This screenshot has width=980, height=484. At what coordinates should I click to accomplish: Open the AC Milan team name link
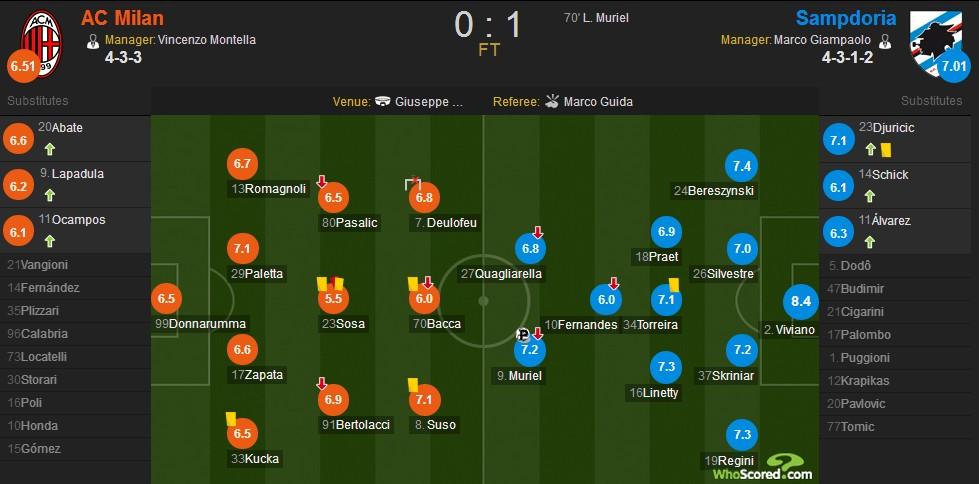point(122,18)
